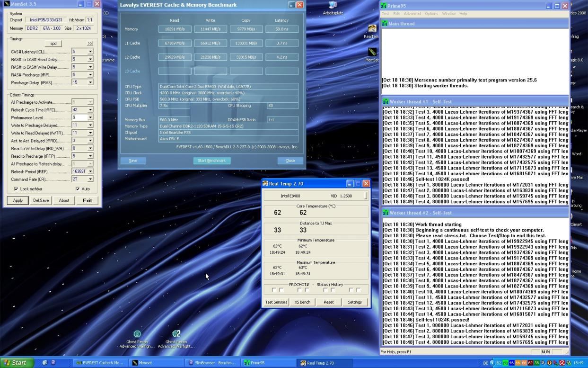This screenshot has width=588, height=368.
Task: Click the spd button in MemSet
Action: 53,43
